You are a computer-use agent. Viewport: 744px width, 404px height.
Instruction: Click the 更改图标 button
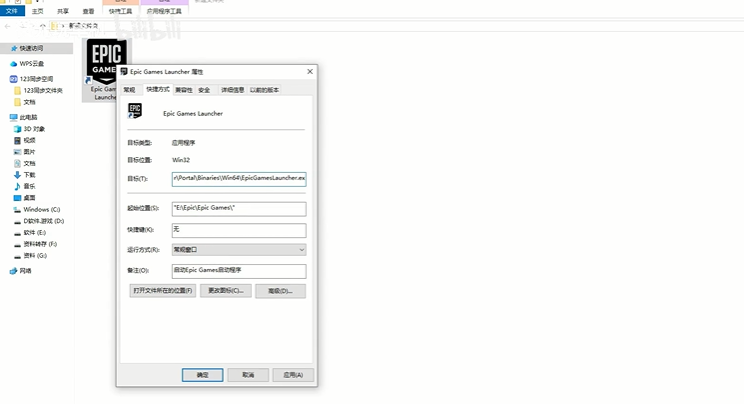[224, 291]
